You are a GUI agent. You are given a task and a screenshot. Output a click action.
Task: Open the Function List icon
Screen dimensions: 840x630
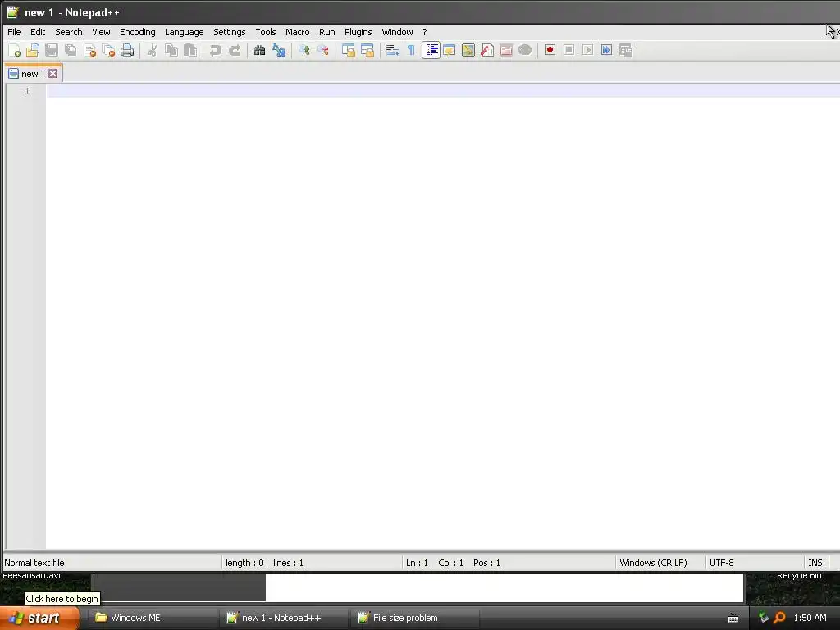pyautogui.click(x=487, y=50)
